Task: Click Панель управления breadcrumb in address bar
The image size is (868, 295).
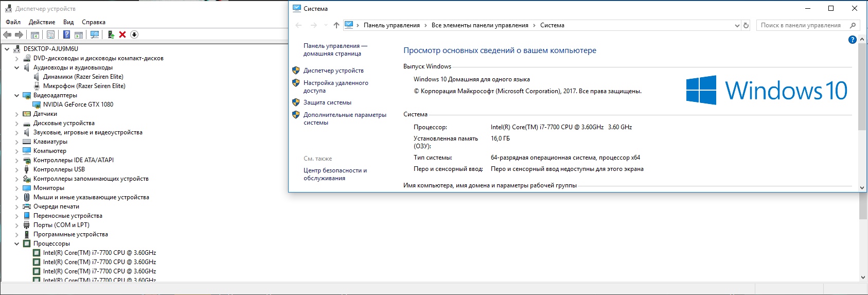Action: point(392,25)
